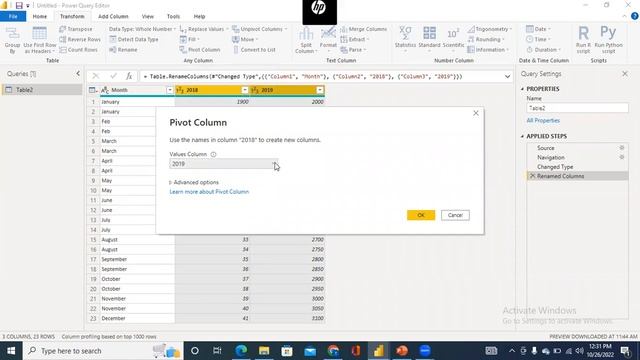Click the save icon in title bar

19,5
